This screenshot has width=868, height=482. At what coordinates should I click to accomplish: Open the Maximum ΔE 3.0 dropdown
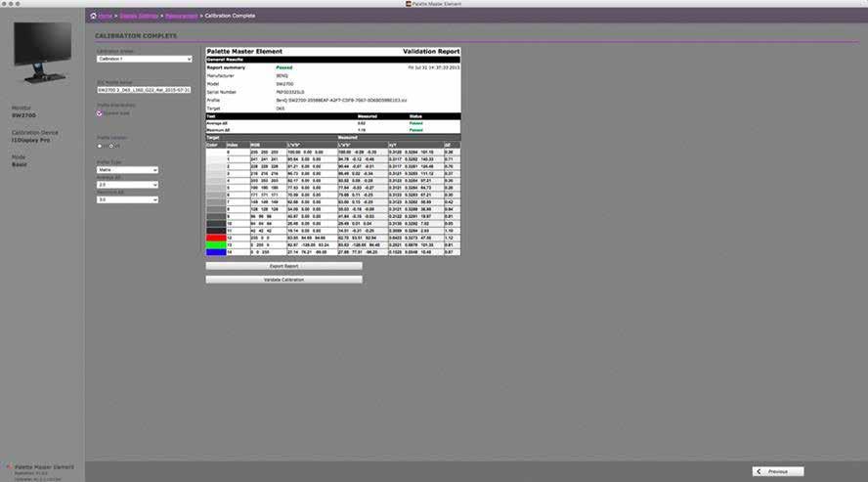point(127,199)
